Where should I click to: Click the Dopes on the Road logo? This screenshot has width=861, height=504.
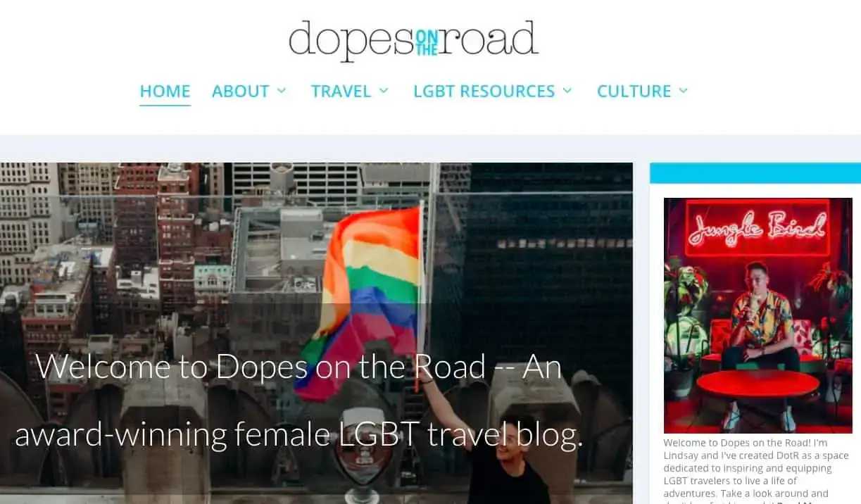[x=414, y=39]
